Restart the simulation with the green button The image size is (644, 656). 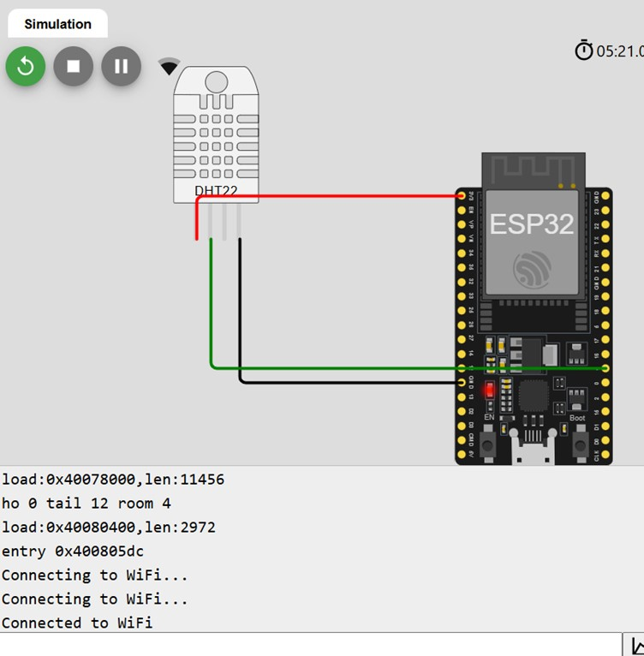click(x=26, y=66)
